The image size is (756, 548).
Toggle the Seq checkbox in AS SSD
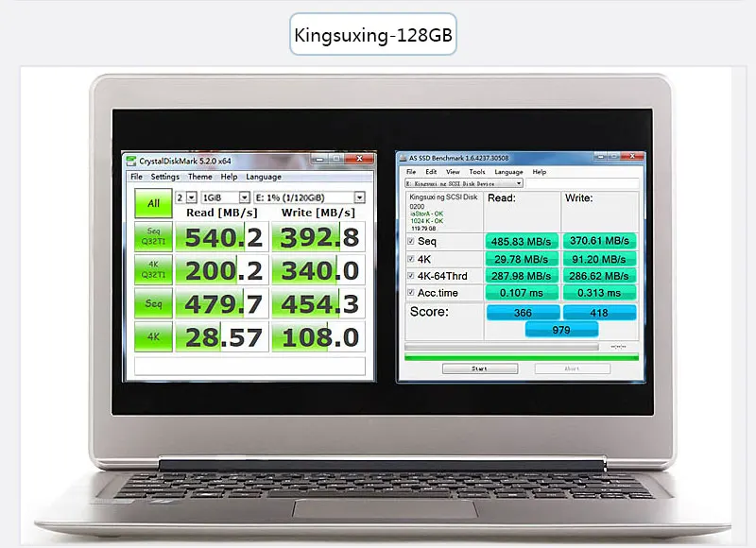(x=411, y=241)
